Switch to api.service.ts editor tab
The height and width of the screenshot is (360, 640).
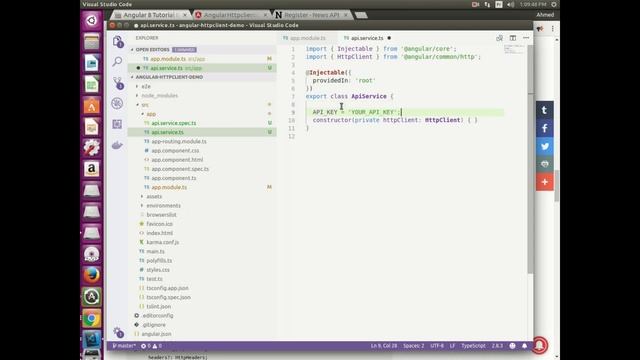(x=367, y=38)
